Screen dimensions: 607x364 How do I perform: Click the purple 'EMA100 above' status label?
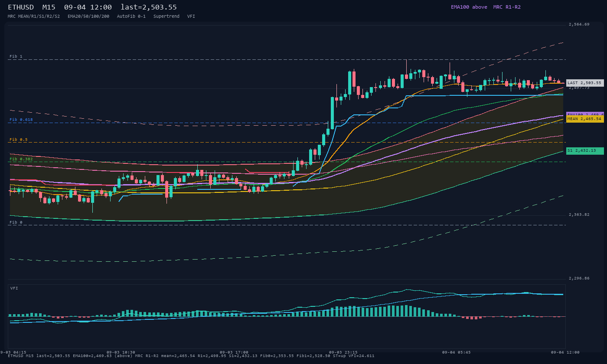point(469,7)
